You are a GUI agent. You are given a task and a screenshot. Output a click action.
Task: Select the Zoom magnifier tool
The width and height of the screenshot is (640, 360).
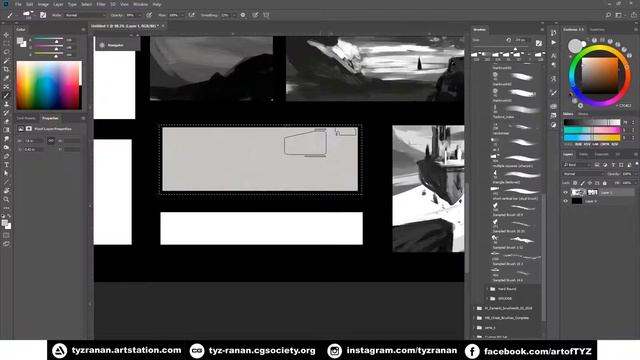[6, 199]
